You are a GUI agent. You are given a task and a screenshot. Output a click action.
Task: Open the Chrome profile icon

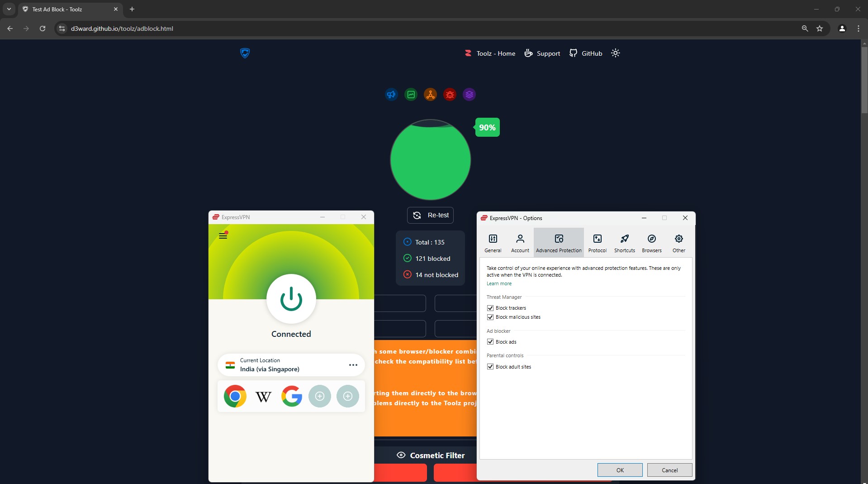coord(842,29)
